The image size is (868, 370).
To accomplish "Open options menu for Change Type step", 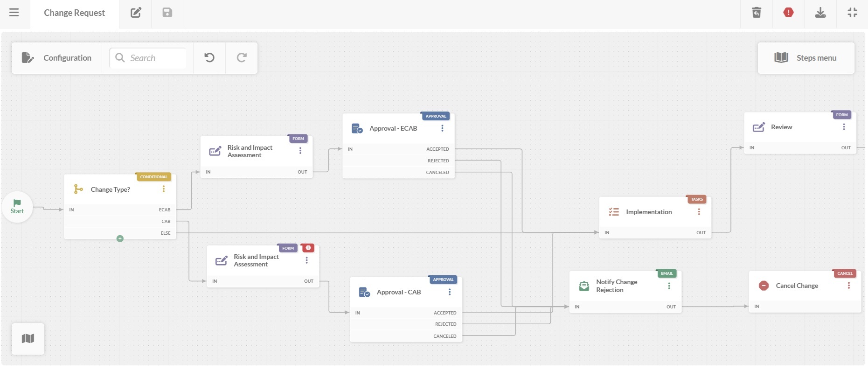I will [164, 189].
